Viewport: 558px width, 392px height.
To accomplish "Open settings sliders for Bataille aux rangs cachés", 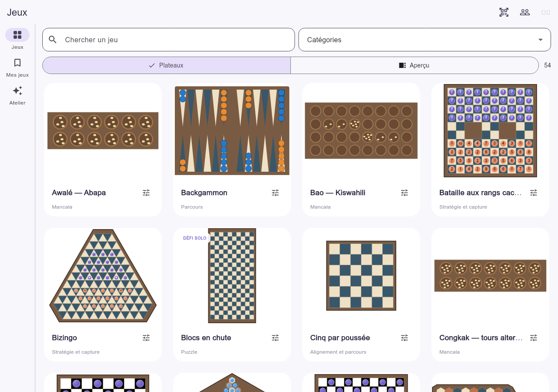I will pos(534,193).
